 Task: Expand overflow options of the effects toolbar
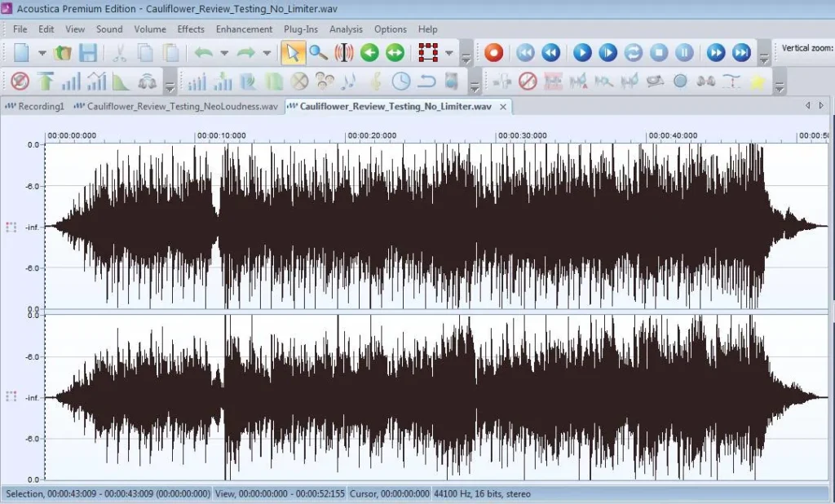(474, 86)
